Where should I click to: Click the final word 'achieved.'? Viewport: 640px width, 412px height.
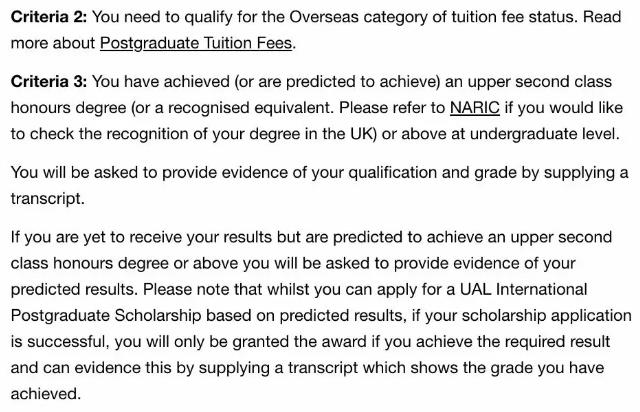46,394
